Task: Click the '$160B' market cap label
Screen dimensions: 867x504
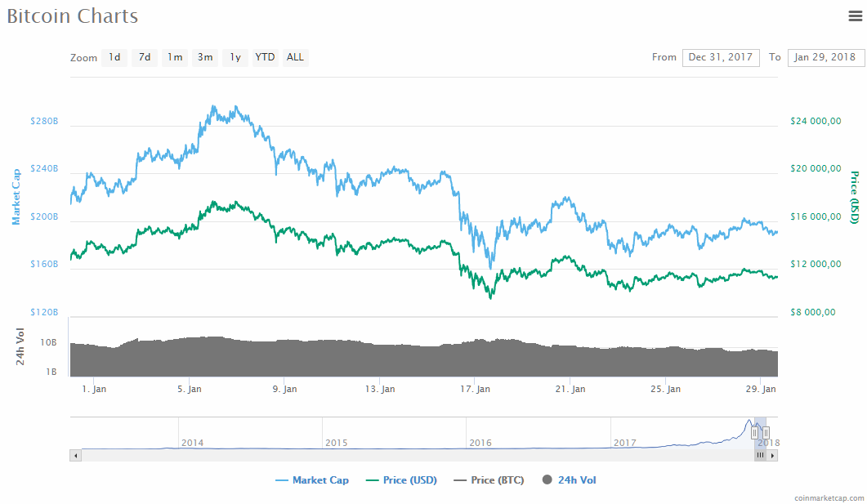Action: [44, 264]
